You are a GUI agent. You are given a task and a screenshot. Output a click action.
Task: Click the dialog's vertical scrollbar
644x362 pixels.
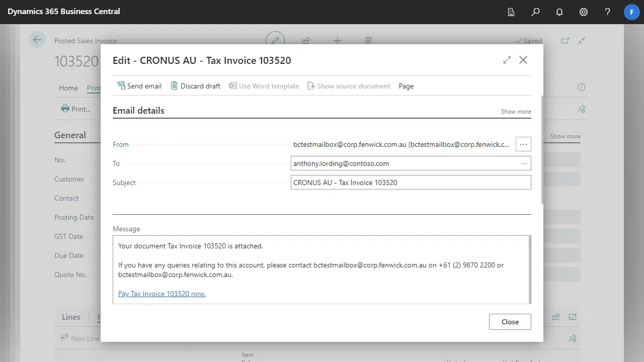(542, 151)
